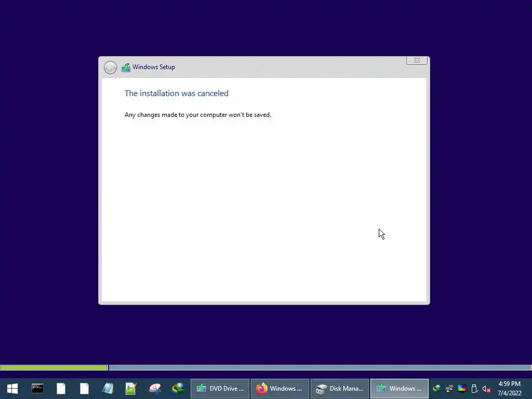
Task: Open the first blank document taskbar icon
Action: pos(61,389)
